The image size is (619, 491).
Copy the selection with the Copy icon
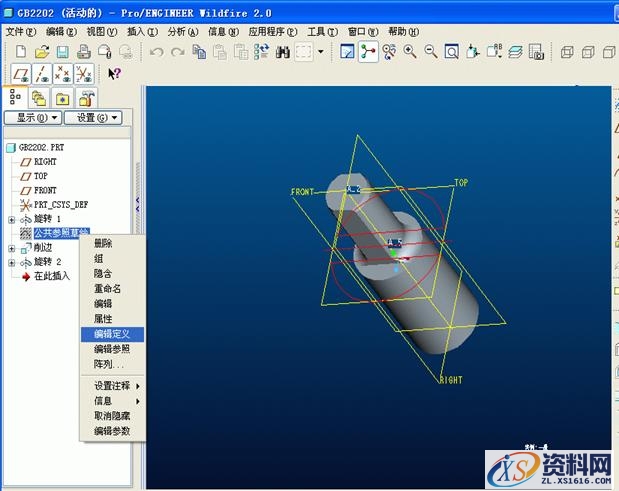coord(199,52)
